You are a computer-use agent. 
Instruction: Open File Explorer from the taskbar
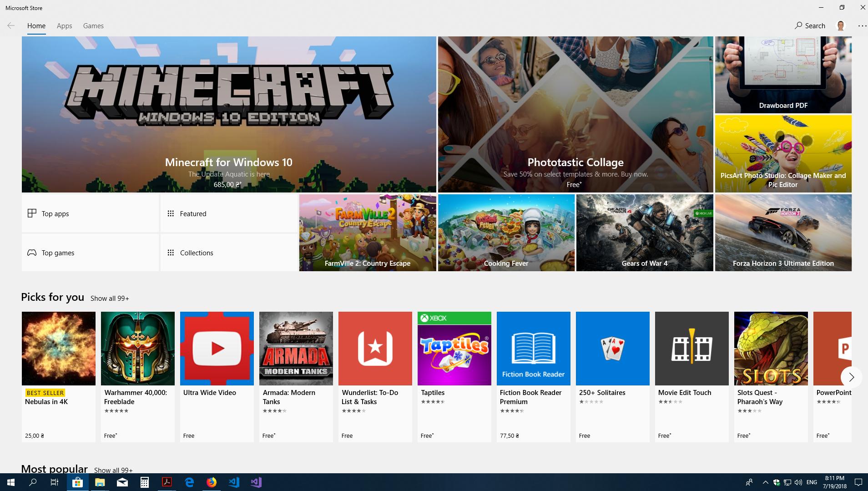pyautogui.click(x=100, y=482)
